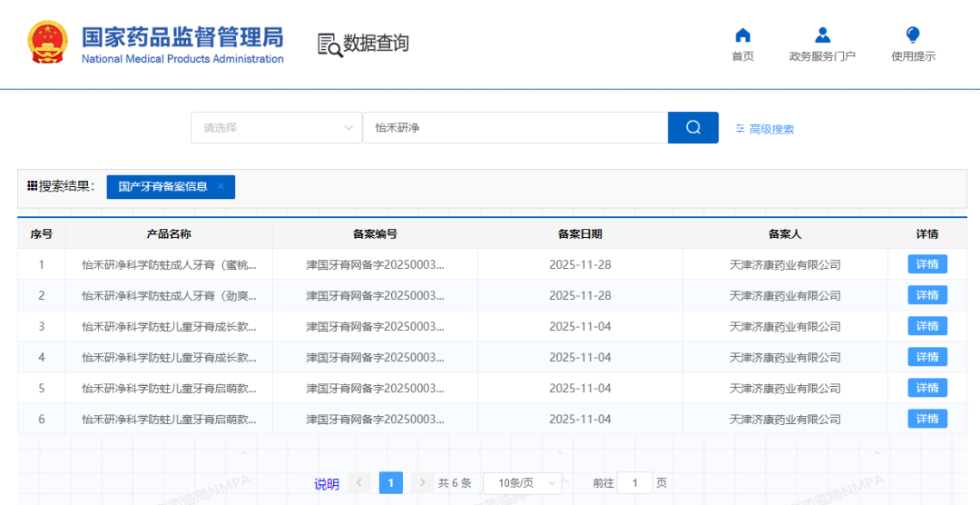Remove the 国产牙膏备案信息 tag via its x

pyautogui.click(x=220, y=186)
